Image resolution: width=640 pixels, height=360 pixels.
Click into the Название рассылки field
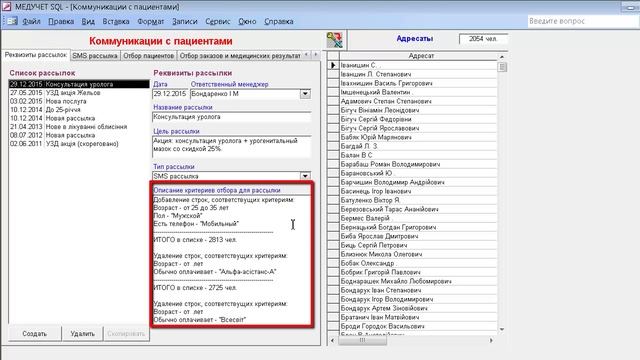[231, 117]
